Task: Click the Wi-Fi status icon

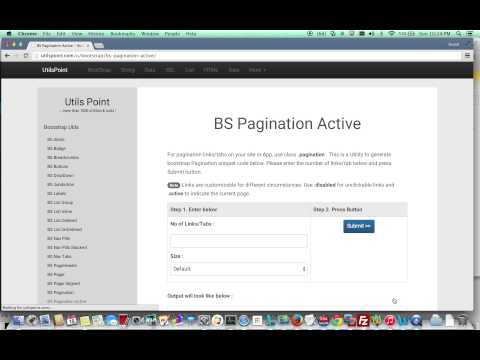Action: coord(392,34)
